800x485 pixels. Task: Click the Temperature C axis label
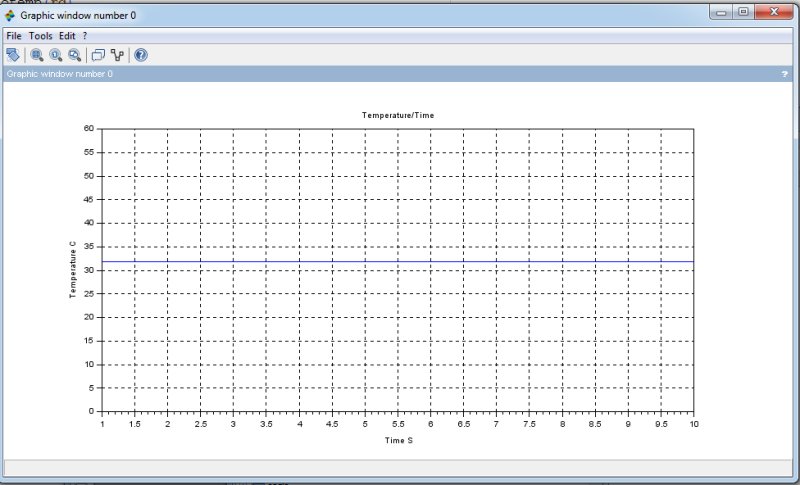pos(72,270)
